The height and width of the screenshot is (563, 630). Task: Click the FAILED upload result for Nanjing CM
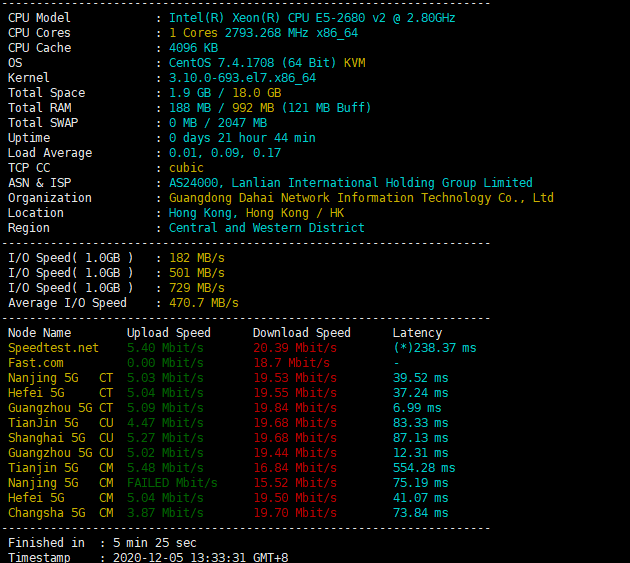click(172, 483)
